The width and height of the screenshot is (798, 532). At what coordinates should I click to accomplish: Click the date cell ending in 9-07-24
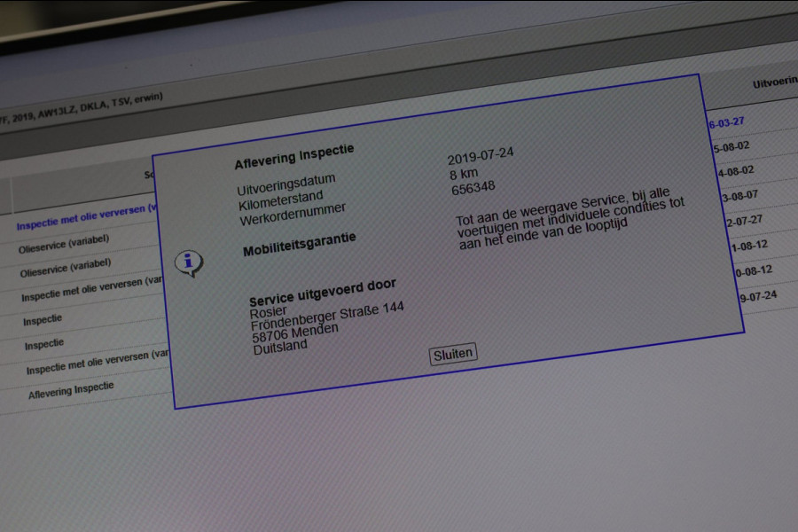click(x=754, y=294)
